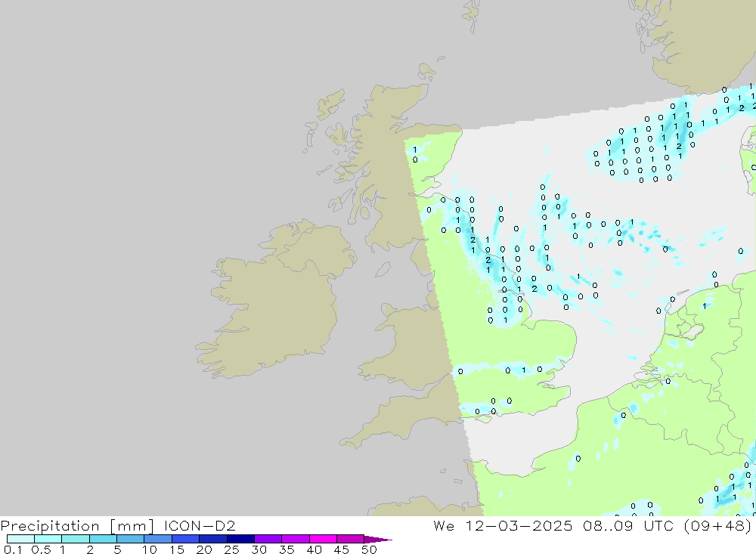The width and height of the screenshot is (756, 554).
Task: Click the 'We' weekday label
Action: click(444, 525)
